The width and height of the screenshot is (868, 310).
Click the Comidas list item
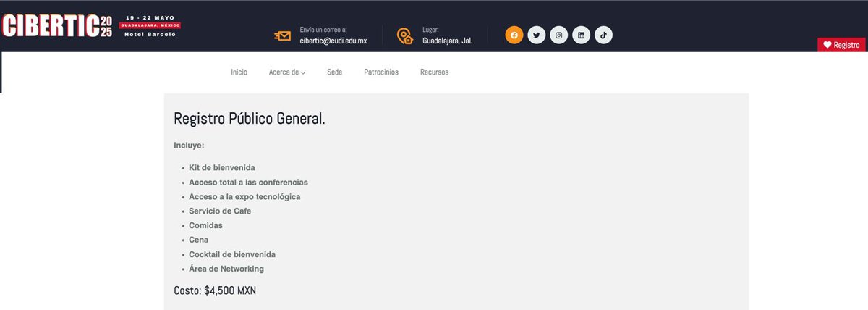205,226
